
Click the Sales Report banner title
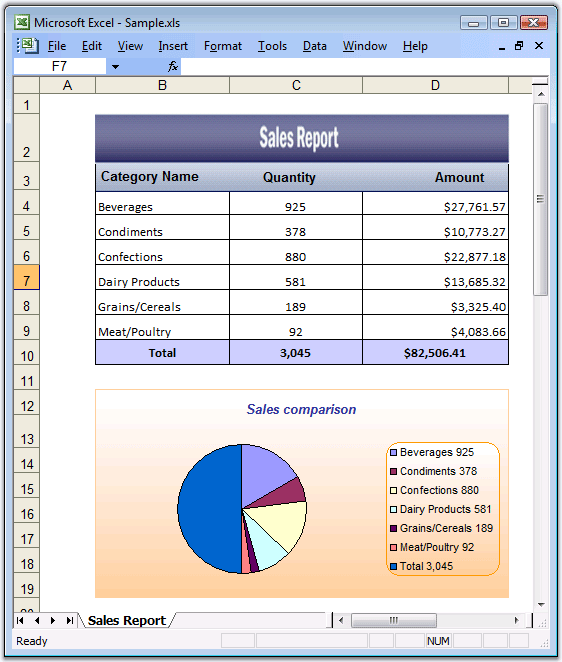(299, 138)
